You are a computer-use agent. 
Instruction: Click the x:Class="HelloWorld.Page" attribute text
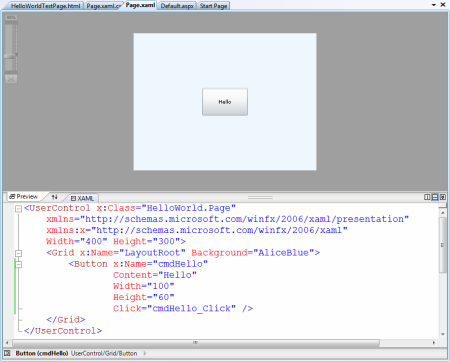point(166,208)
